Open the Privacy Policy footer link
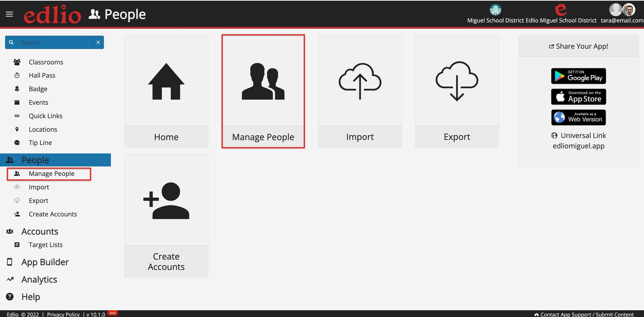The height and width of the screenshot is (317, 644). [x=63, y=314]
